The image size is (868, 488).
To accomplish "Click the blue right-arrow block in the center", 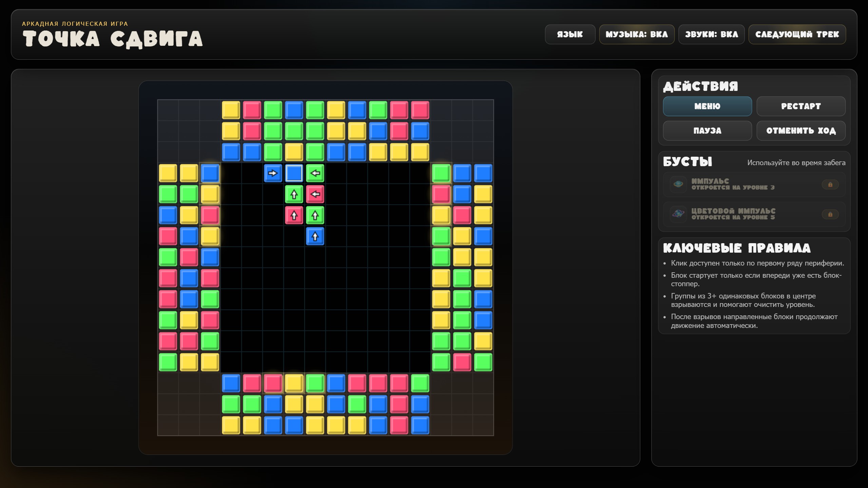I will tap(273, 173).
